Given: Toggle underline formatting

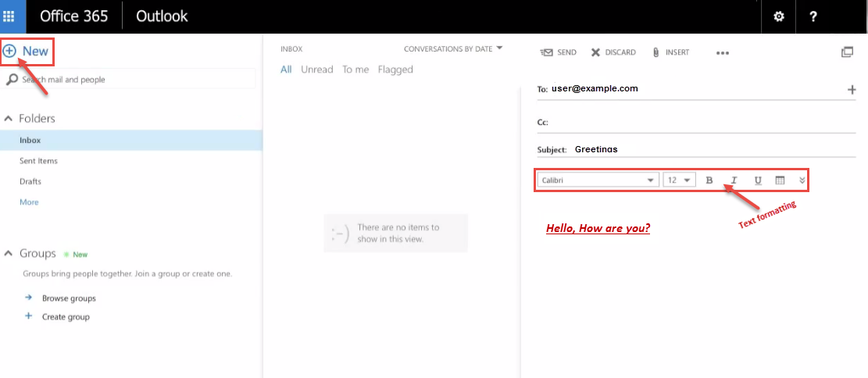Looking at the screenshot, I should click(759, 180).
